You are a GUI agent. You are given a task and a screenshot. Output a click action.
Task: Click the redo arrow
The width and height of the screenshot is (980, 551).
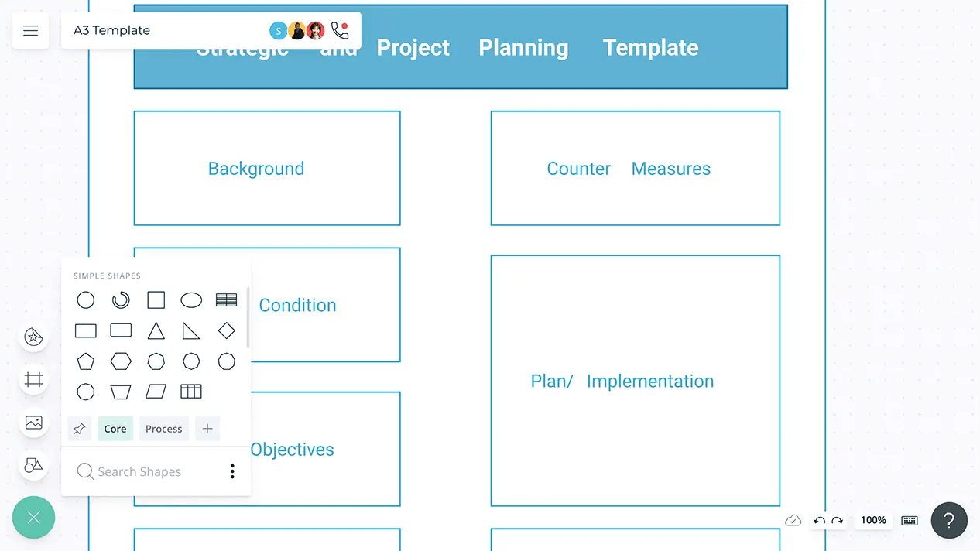tap(838, 521)
